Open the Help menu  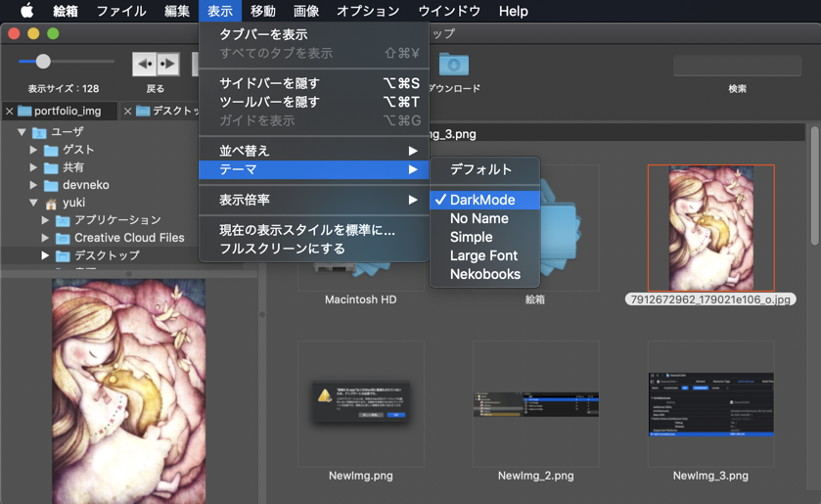(513, 11)
